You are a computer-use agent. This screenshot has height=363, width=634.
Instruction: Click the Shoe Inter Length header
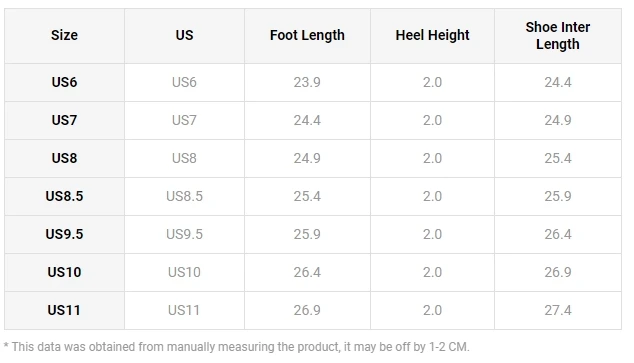pos(558,36)
